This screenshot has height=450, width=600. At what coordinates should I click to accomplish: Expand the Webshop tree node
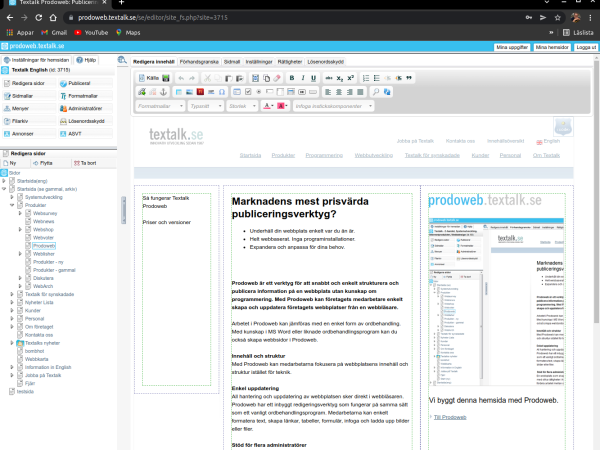point(20,230)
